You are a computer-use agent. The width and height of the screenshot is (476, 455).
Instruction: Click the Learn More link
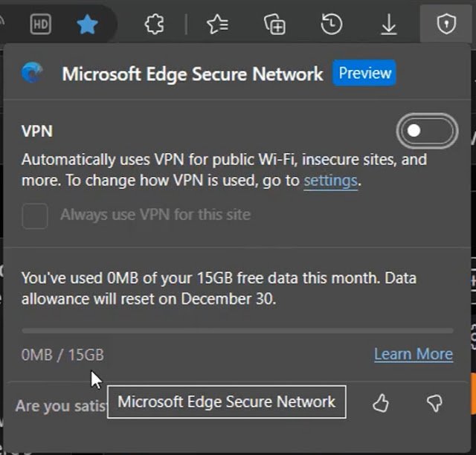point(413,354)
